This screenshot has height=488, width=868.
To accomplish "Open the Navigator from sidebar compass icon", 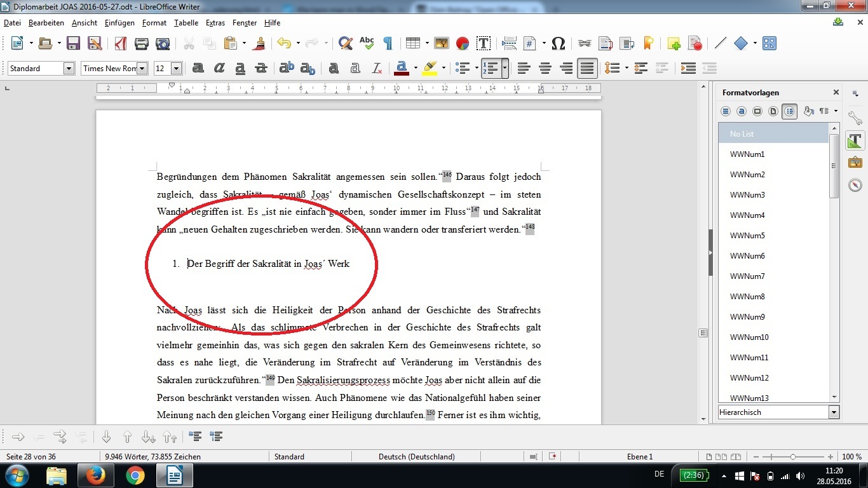I will pyautogui.click(x=855, y=186).
